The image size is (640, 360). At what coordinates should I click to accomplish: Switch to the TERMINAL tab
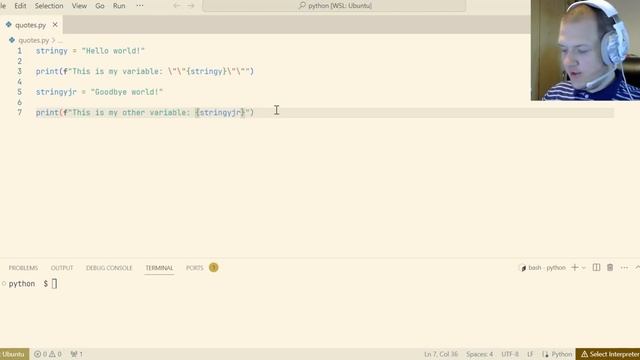pyautogui.click(x=159, y=268)
